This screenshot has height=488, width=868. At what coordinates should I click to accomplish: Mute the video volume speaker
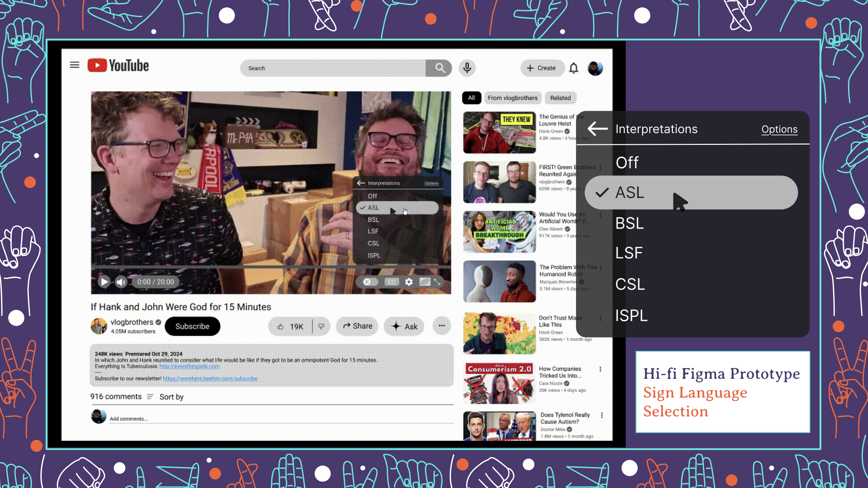click(121, 282)
